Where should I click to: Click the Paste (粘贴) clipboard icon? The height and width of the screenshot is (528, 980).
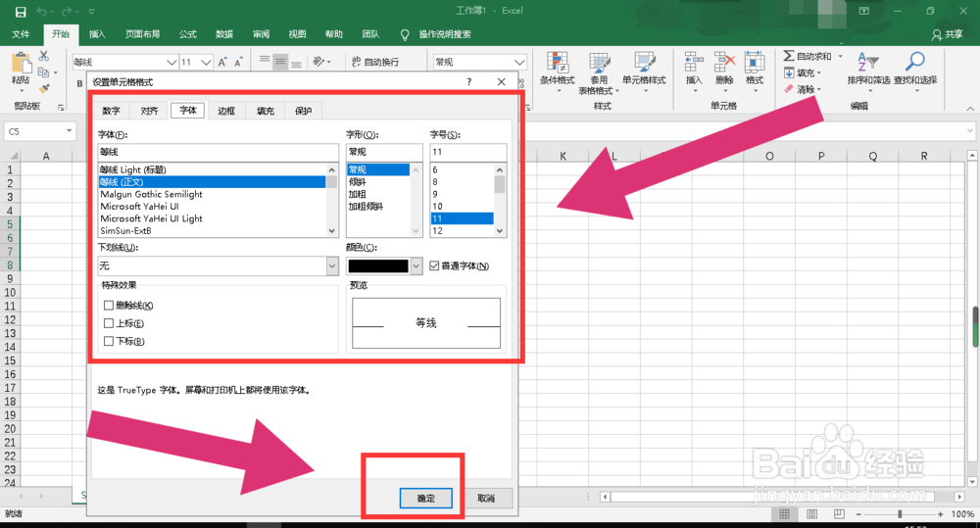click(21, 64)
